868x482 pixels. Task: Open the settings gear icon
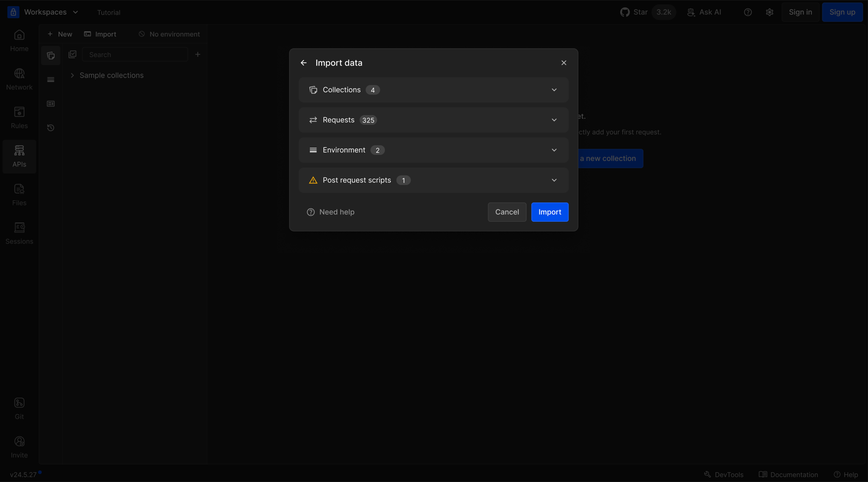point(769,12)
